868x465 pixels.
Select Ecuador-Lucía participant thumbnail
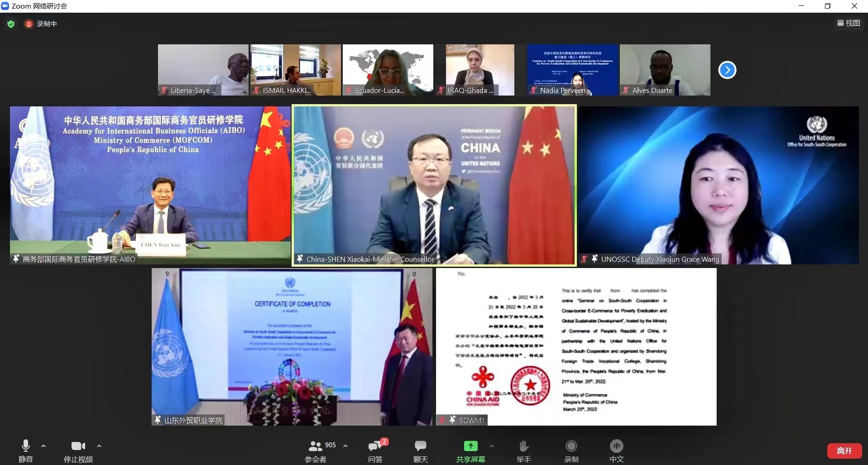pyautogui.click(x=388, y=70)
